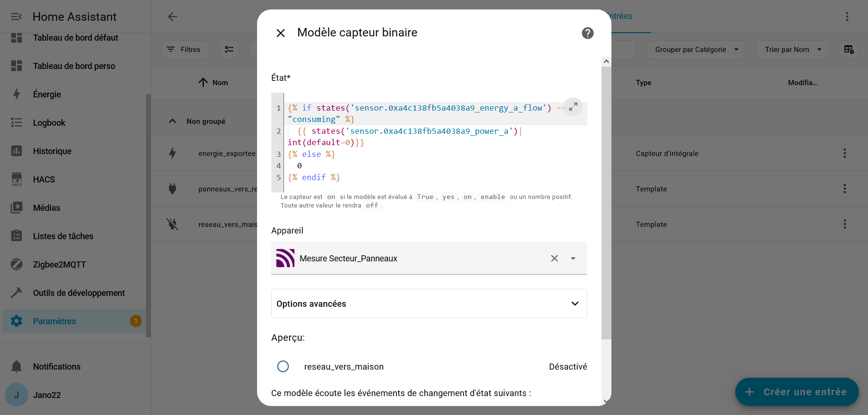Image resolution: width=868 pixels, height=415 pixels.
Task: Open Outils de développement in sidebar
Action: pos(78,293)
